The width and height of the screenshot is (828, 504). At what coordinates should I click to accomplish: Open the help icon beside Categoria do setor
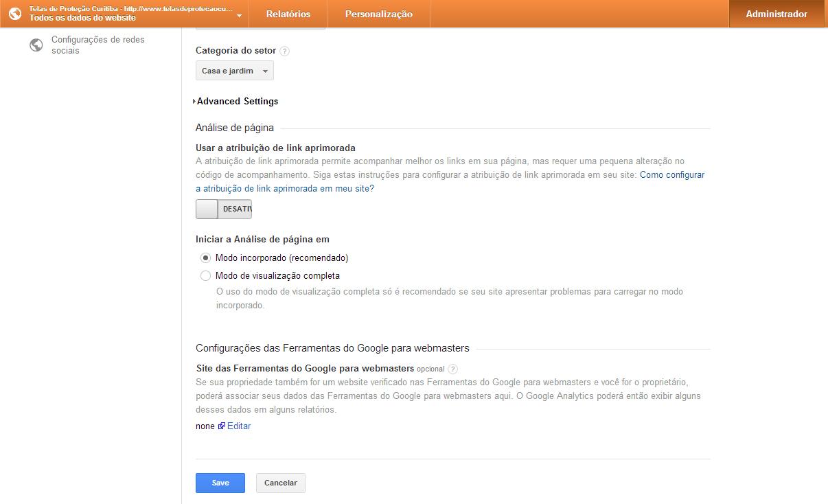[286, 50]
